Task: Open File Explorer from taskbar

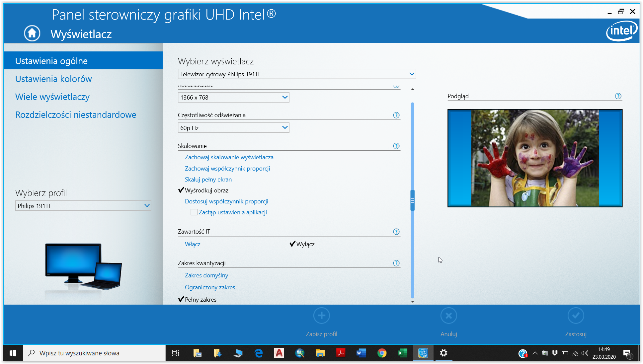Action: click(320, 353)
